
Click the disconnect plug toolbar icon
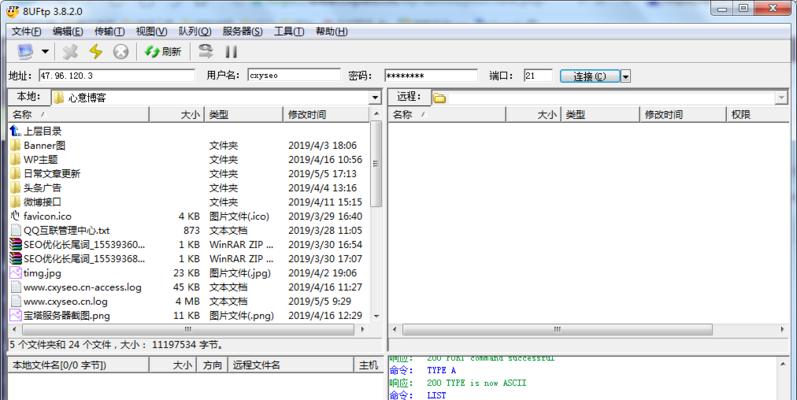[x=70, y=51]
